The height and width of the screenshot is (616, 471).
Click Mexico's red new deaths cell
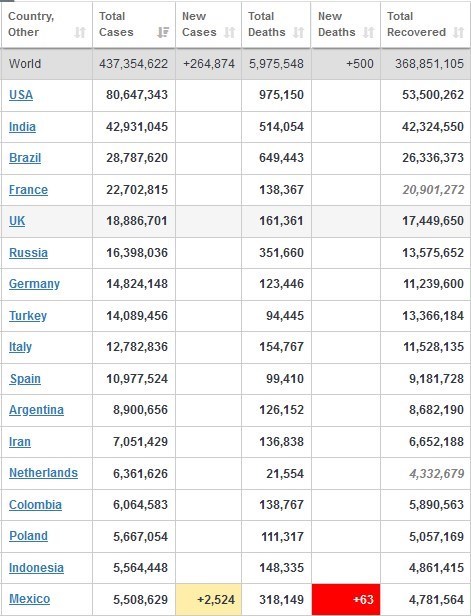(346, 600)
